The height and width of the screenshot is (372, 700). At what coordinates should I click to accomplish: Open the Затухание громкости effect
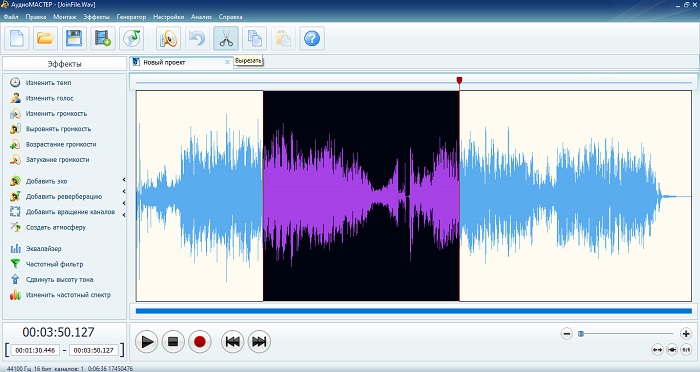57,159
